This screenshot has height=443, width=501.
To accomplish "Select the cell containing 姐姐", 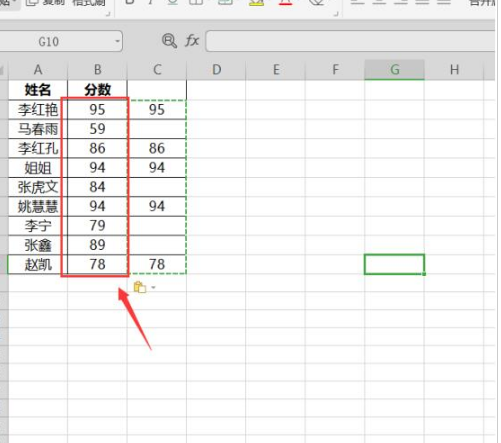I will [38, 168].
